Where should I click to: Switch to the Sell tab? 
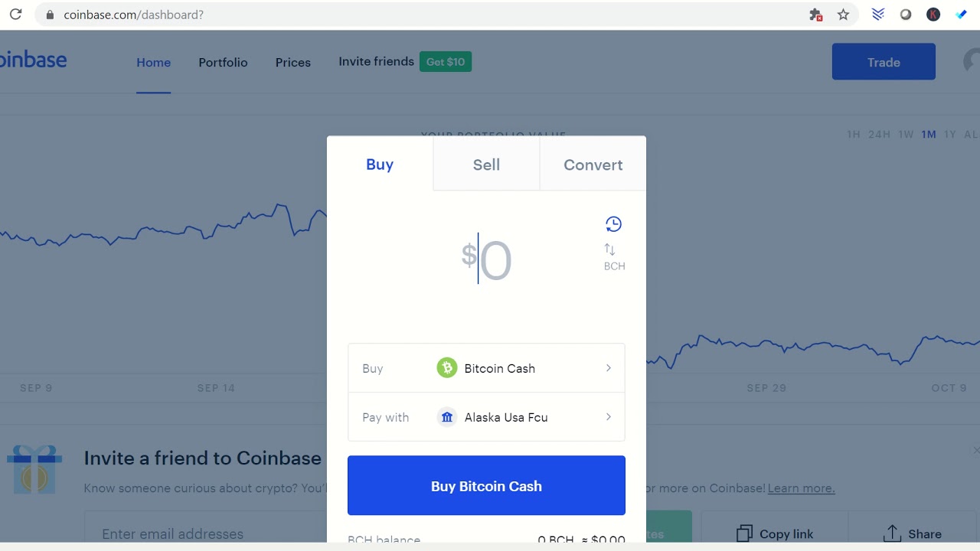click(486, 165)
